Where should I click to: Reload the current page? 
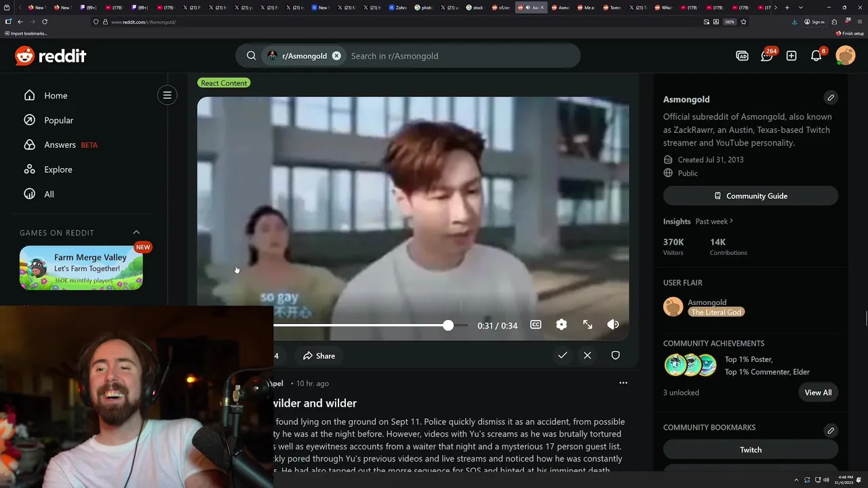point(45,22)
